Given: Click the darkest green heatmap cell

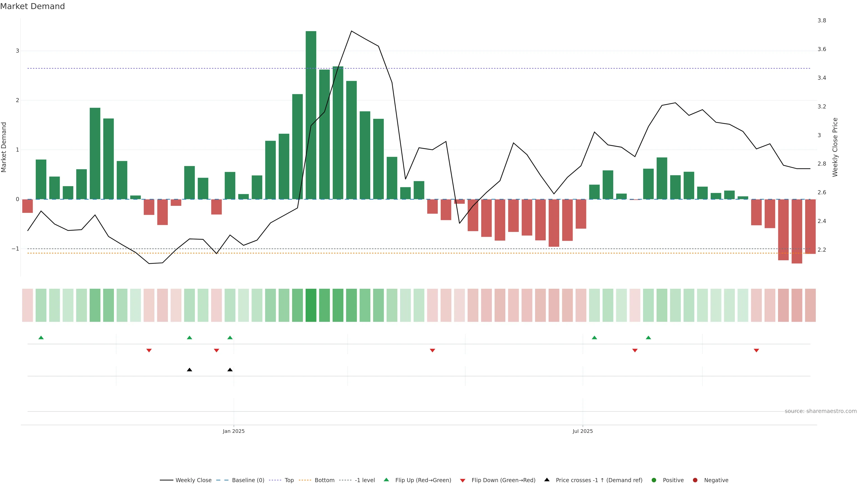Looking at the screenshot, I should click(x=311, y=305).
